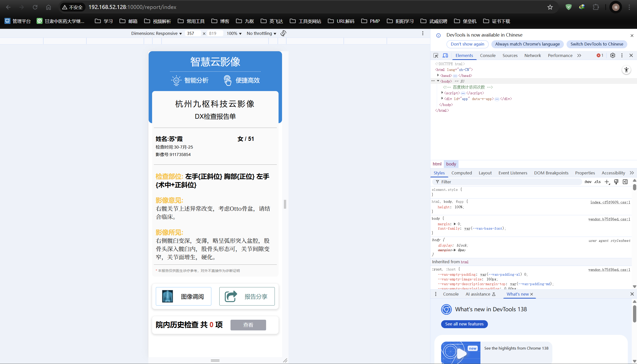637x364 pixels.
Task: Open the more DevTools options three-dot menu
Action: [x=622, y=55]
